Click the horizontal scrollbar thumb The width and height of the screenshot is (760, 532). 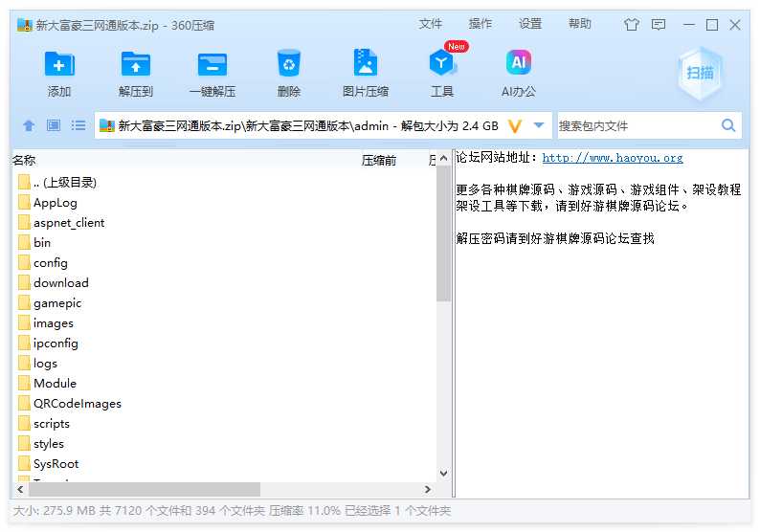pos(145,489)
